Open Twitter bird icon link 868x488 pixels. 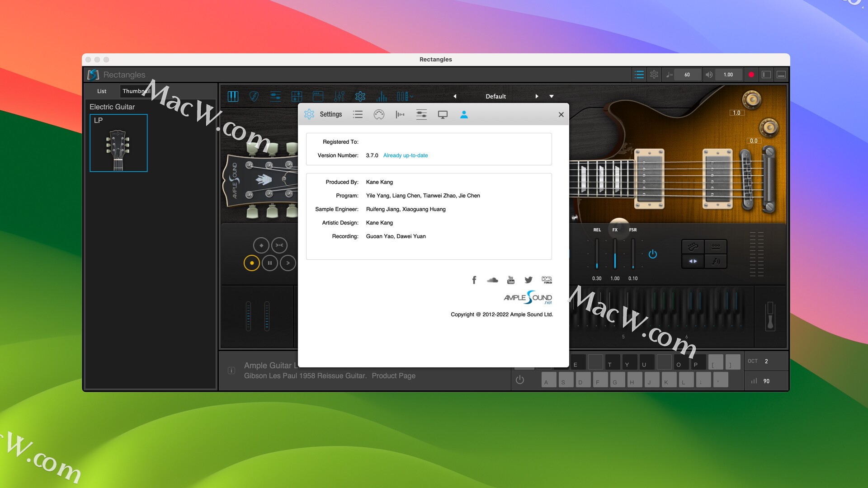(x=528, y=280)
